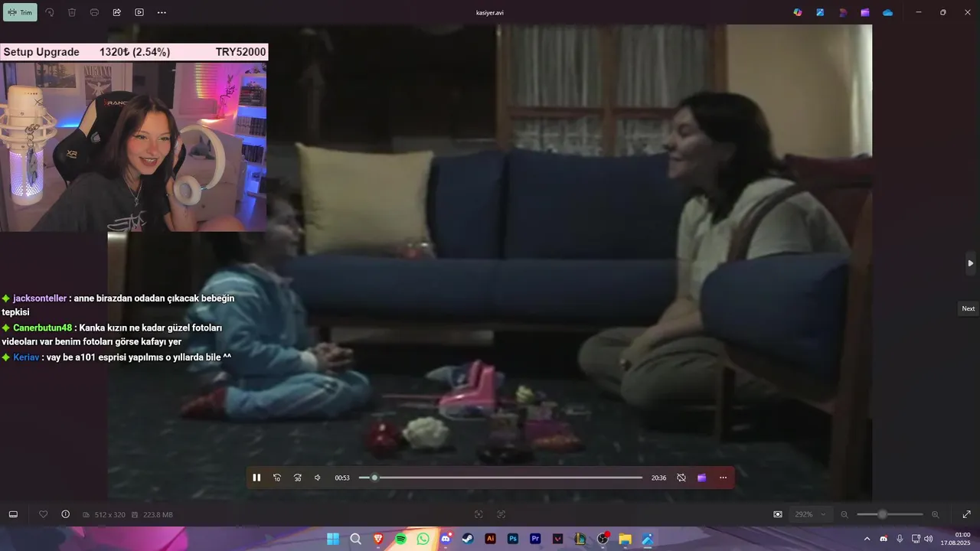The height and width of the screenshot is (551, 980).
Task: Open Clipchamp edit icon in player bar
Action: point(702,478)
